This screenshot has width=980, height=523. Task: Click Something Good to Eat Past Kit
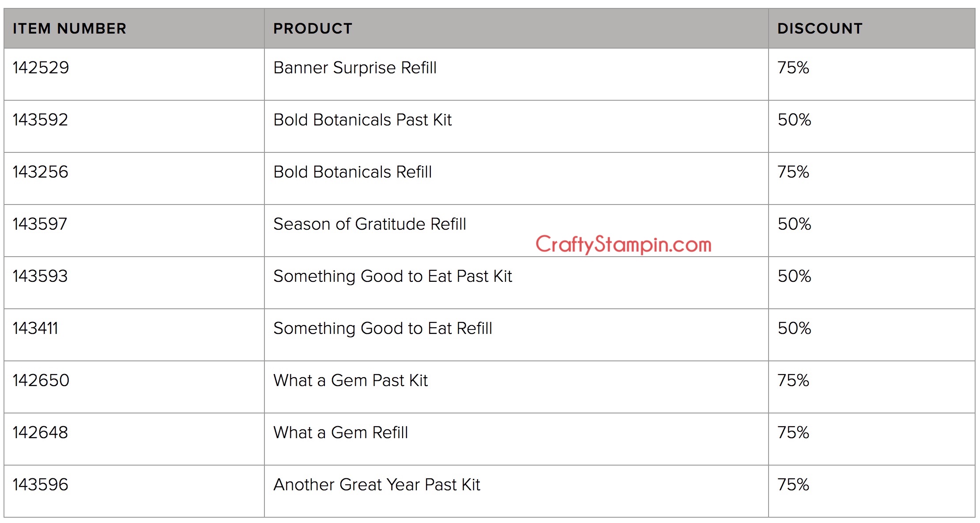[392, 276]
